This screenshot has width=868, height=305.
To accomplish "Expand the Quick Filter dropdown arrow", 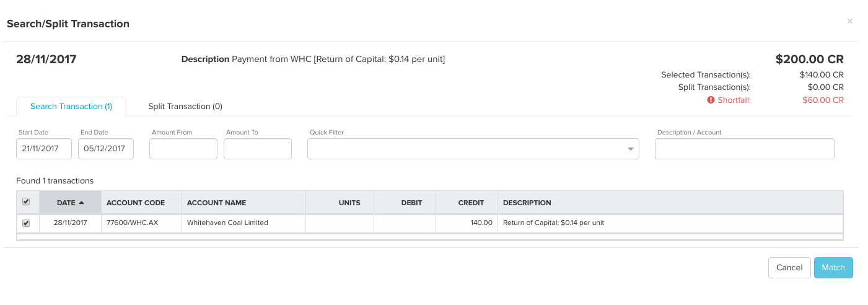I will click(x=630, y=149).
